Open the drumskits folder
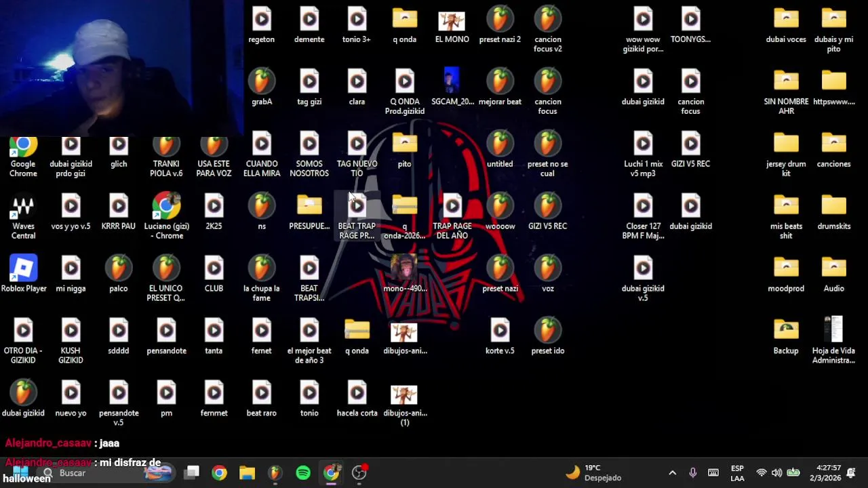 [834, 213]
